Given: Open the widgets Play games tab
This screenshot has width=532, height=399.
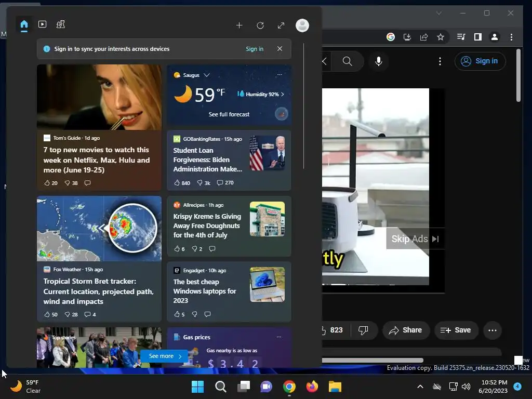Looking at the screenshot, I should [x=61, y=24].
